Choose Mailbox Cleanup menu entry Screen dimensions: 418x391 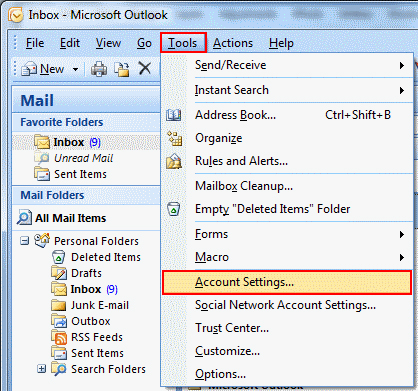pyautogui.click(x=287, y=186)
